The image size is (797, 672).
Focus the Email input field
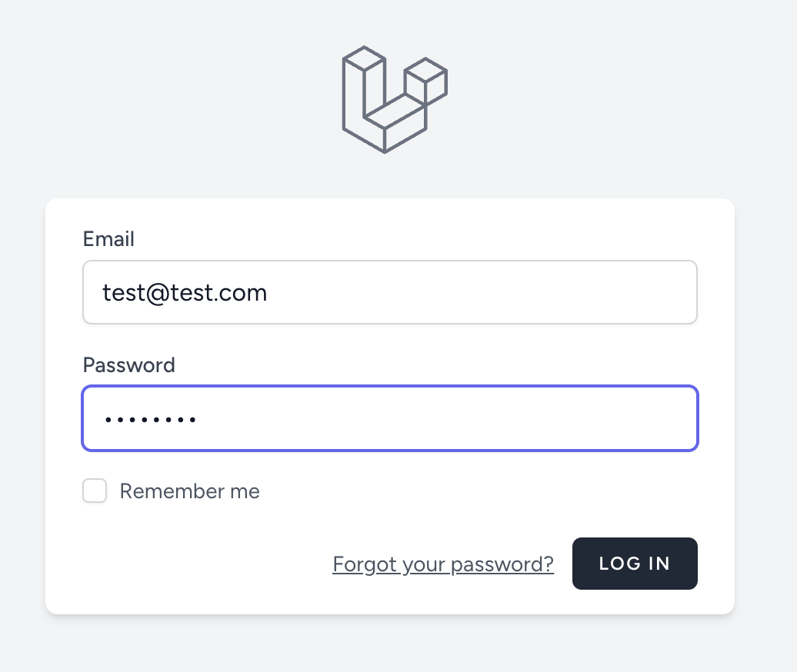389,292
